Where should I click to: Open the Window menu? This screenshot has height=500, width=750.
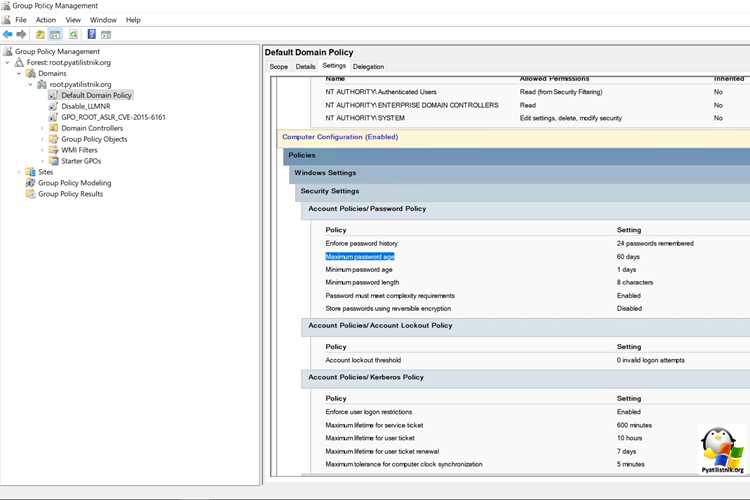coord(103,20)
